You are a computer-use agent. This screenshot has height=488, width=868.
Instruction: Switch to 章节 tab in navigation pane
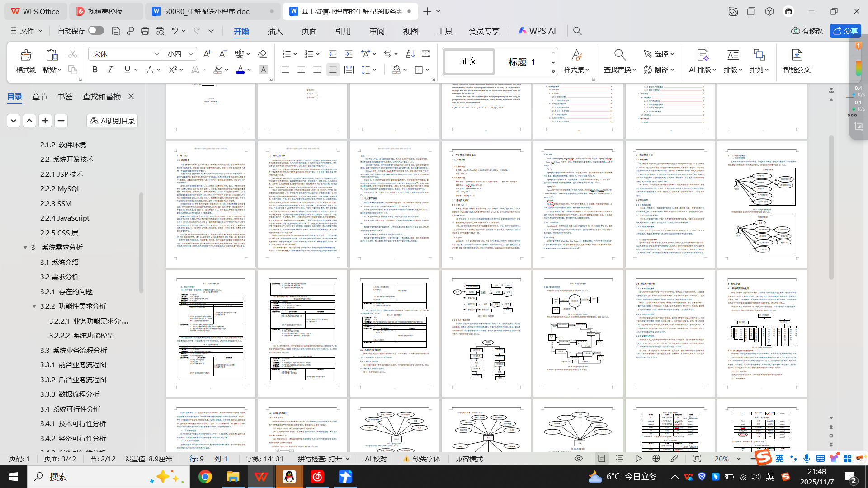[39, 96]
